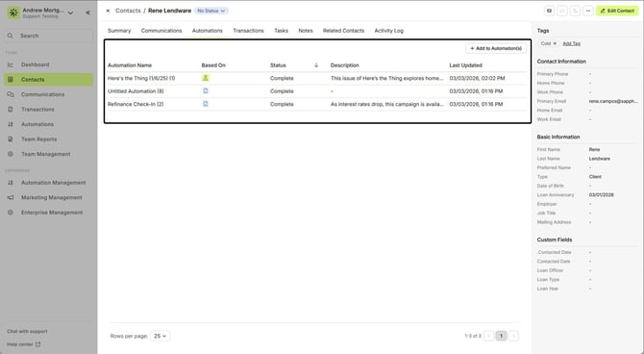Open the account switcher chevron

tap(70, 13)
